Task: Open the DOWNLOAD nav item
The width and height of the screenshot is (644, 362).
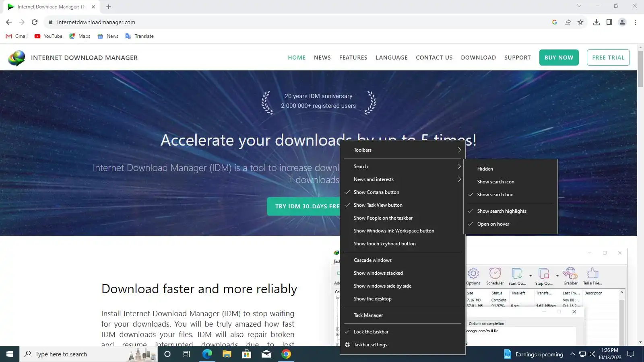Action: click(479, 58)
